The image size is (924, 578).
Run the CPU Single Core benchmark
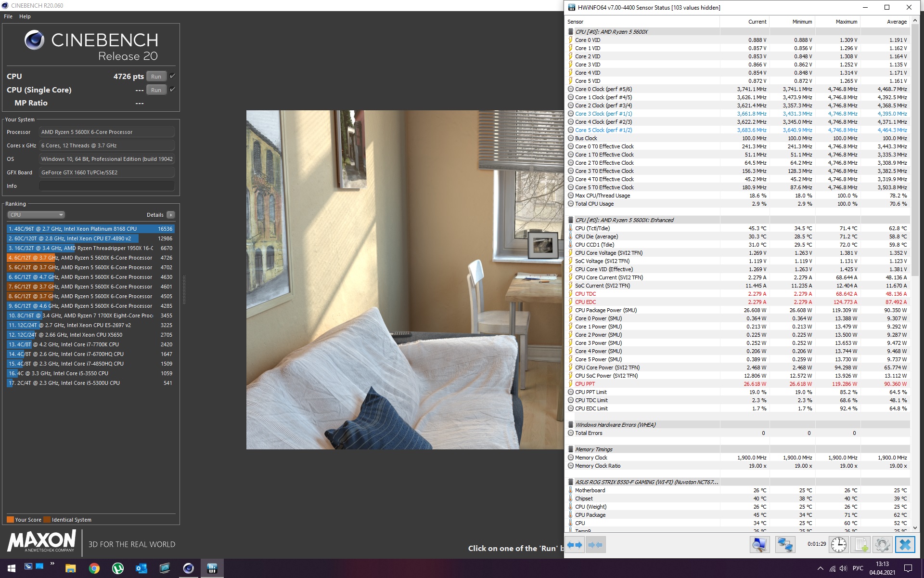156,90
